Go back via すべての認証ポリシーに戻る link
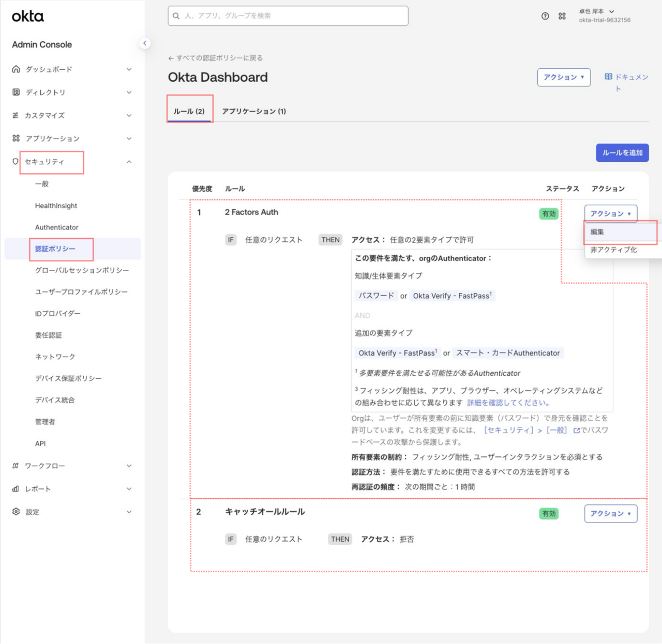The width and height of the screenshot is (662, 644). (216, 58)
